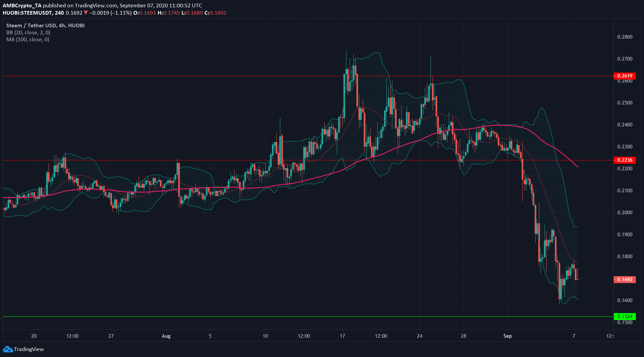Click the Aug label on time axis

166,336
